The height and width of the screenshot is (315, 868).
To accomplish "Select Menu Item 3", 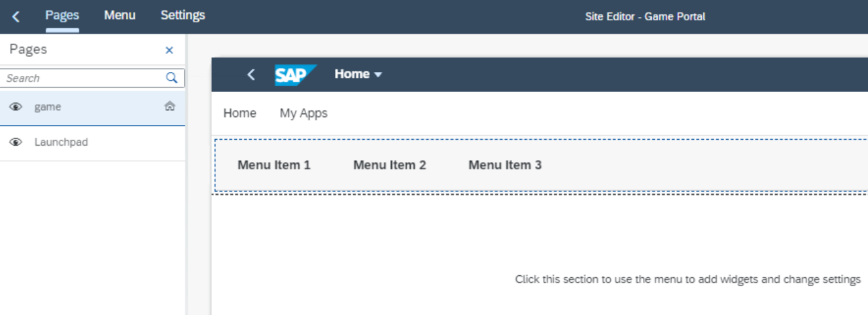I will [505, 165].
